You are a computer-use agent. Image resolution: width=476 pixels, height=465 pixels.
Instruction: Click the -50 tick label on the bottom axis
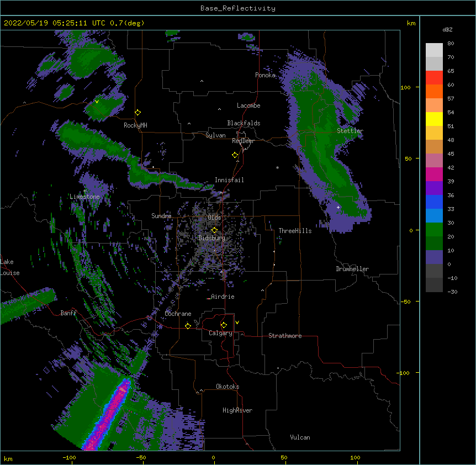[141, 457]
